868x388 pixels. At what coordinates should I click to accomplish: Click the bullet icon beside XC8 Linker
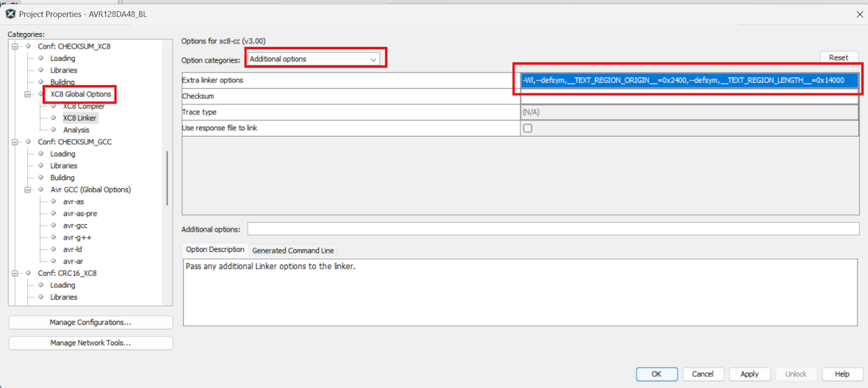(x=54, y=118)
